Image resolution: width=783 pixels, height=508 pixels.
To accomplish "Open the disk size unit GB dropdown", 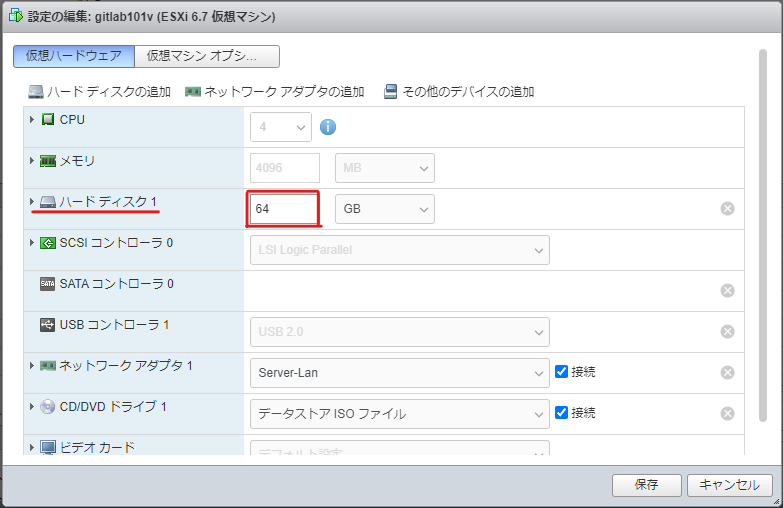I will (385, 209).
